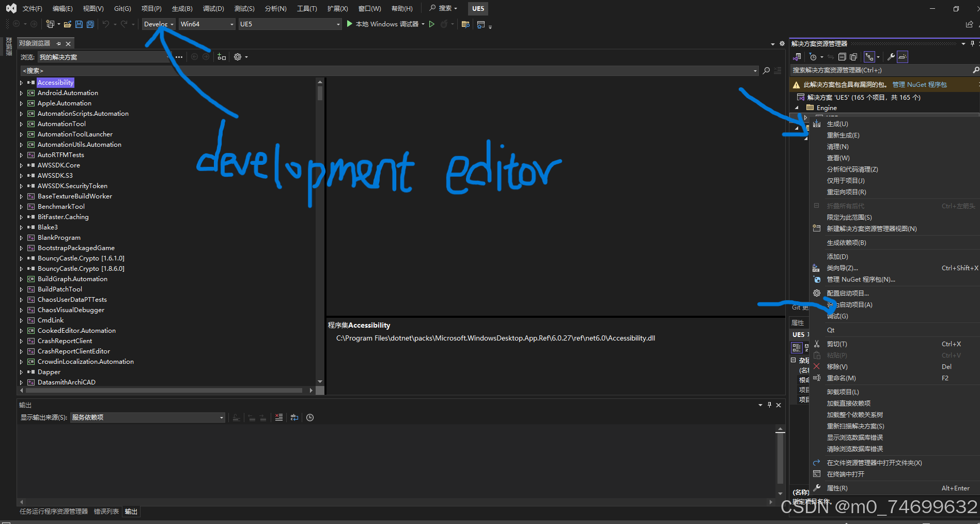Screen dimensions: 980x524
Task: Switch to 任务运行程序资源管理器 tab
Action: (54, 512)
